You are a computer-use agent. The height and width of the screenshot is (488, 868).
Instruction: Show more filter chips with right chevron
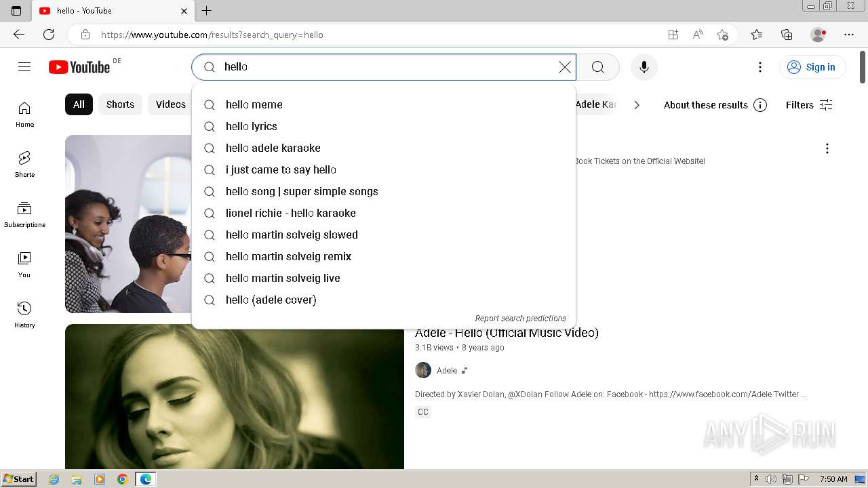tap(636, 105)
